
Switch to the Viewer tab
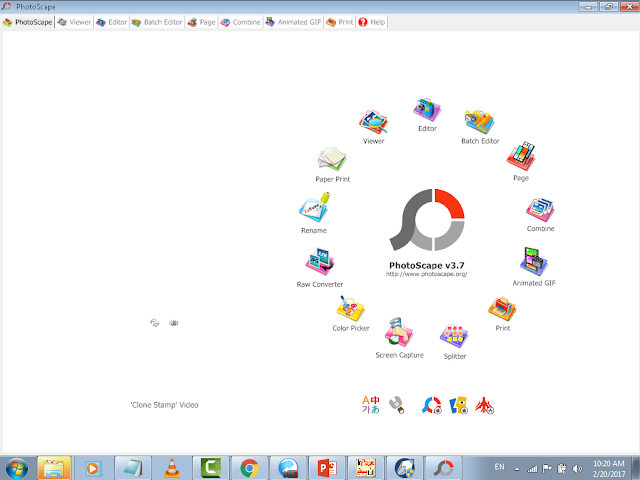coord(74,22)
